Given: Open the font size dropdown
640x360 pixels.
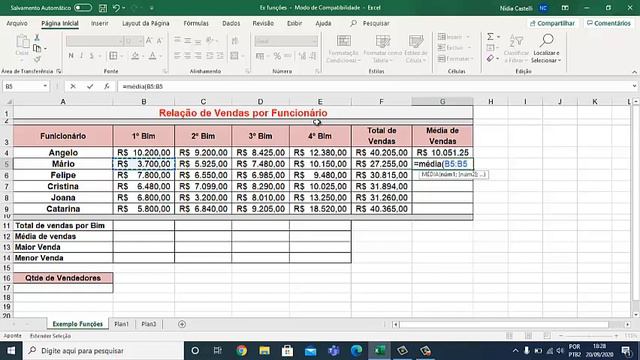Looking at the screenshot, I should [140, 41].
